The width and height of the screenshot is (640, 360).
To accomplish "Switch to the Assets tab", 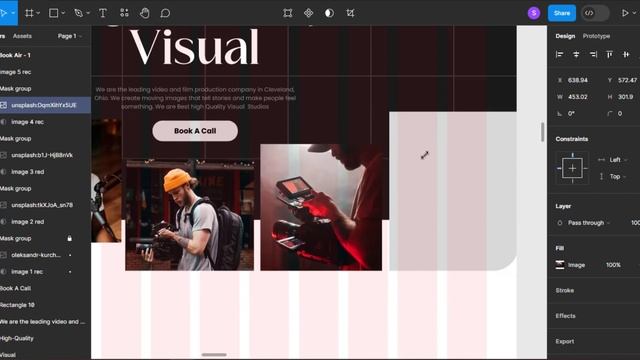I will 22,36.
